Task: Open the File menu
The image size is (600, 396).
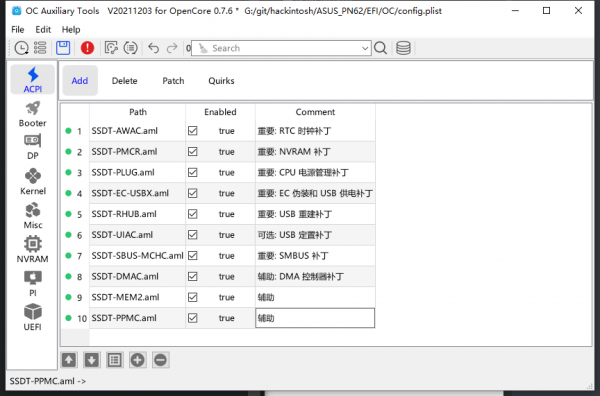Action: click(18, 29)
